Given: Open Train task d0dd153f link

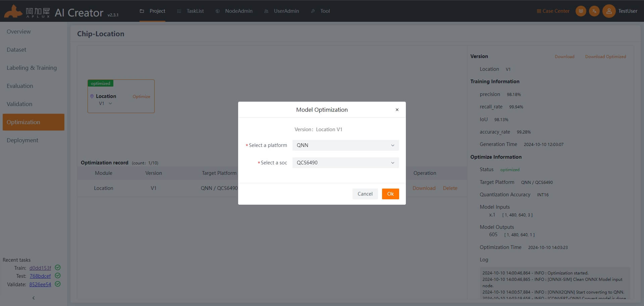Looking at the screenshot, I should pos(40,268).
